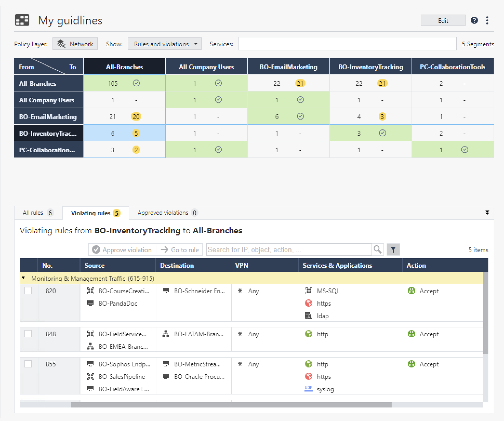Click the http icon in rule 848
The width and height of the screenshot is (504, 421).
coord(308,334)
